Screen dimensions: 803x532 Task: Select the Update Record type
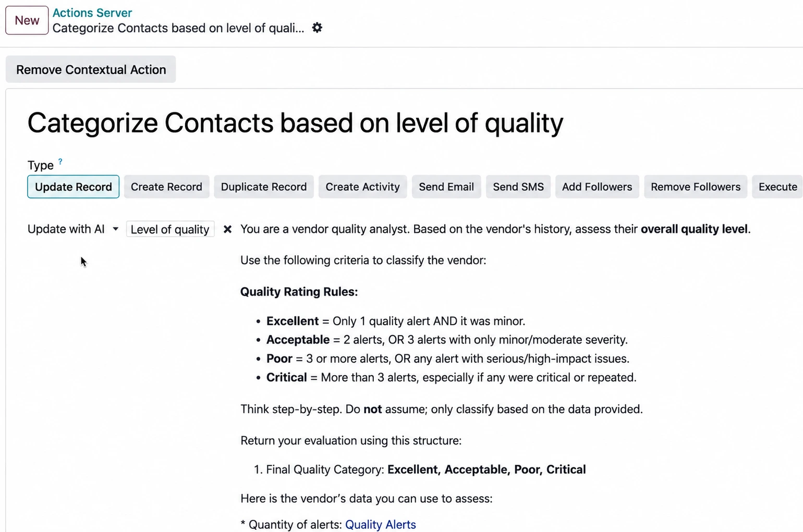(x=73, y=187)
